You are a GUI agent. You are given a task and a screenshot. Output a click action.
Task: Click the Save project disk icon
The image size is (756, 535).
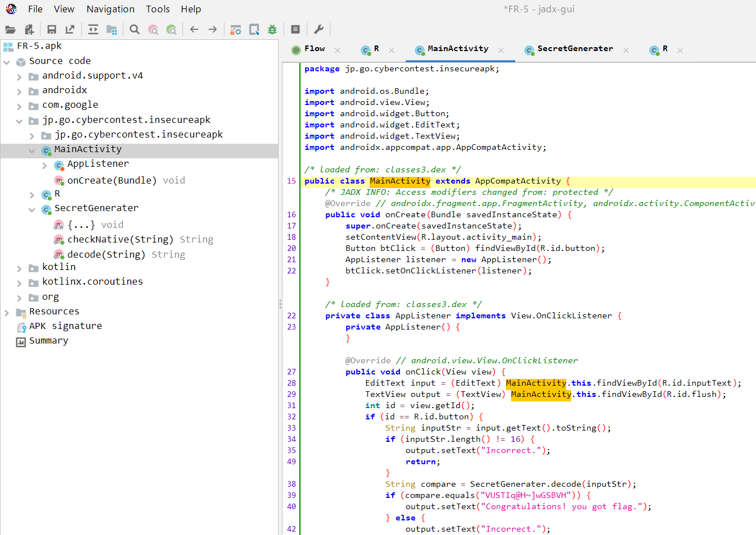pyautogui.click(x=52, y=30)
